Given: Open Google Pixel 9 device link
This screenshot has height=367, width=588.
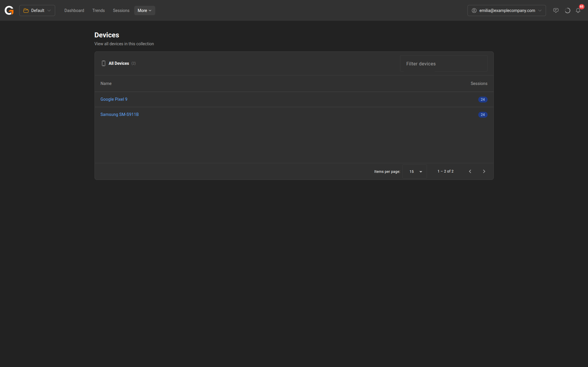Looking at the screenshot, I should point(114,99).
